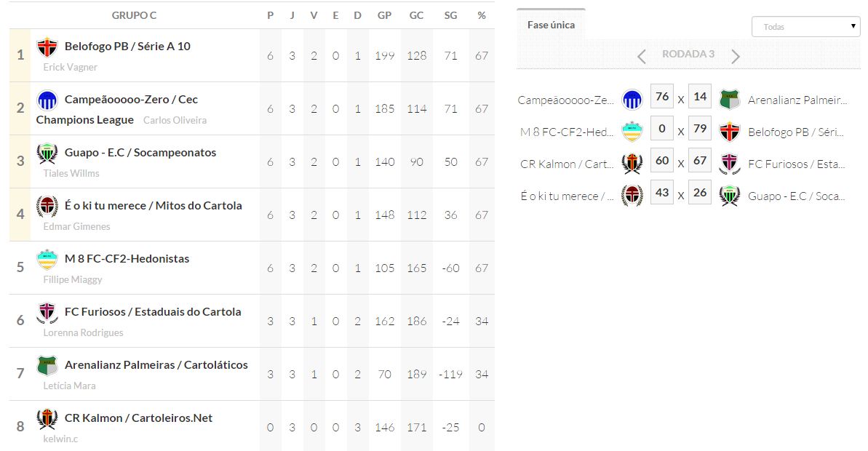This screenshot has height=451, width=868.
Task: Click the CR Kalmon crest in standings
Action: click(47, 419)
